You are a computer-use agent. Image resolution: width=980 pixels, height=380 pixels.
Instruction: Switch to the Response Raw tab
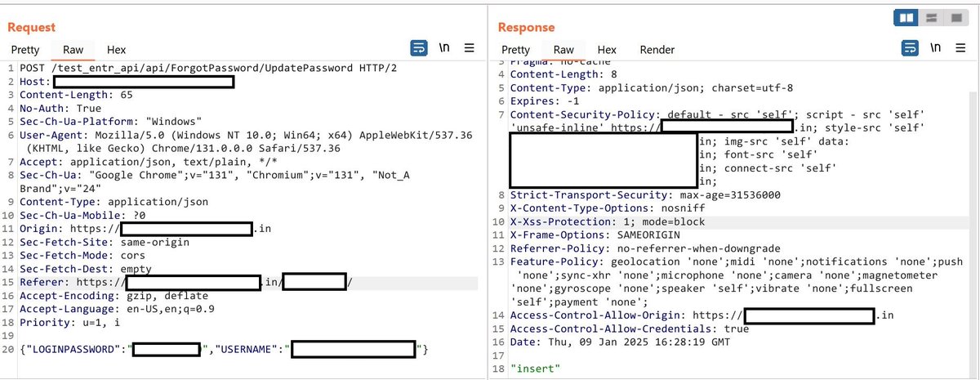click(563, 50)
